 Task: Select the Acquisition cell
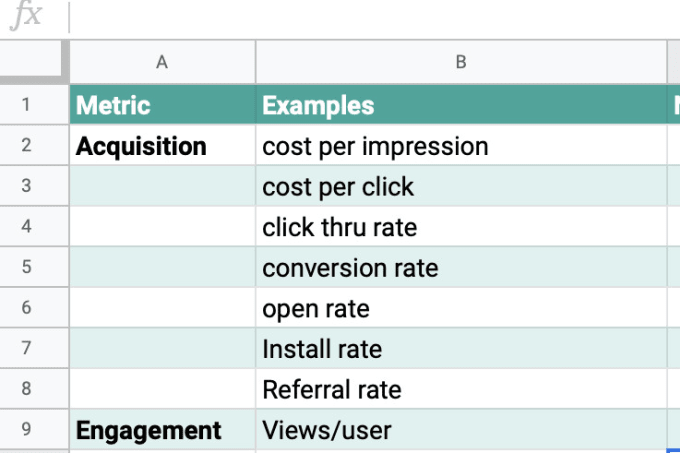coord(163,145)
